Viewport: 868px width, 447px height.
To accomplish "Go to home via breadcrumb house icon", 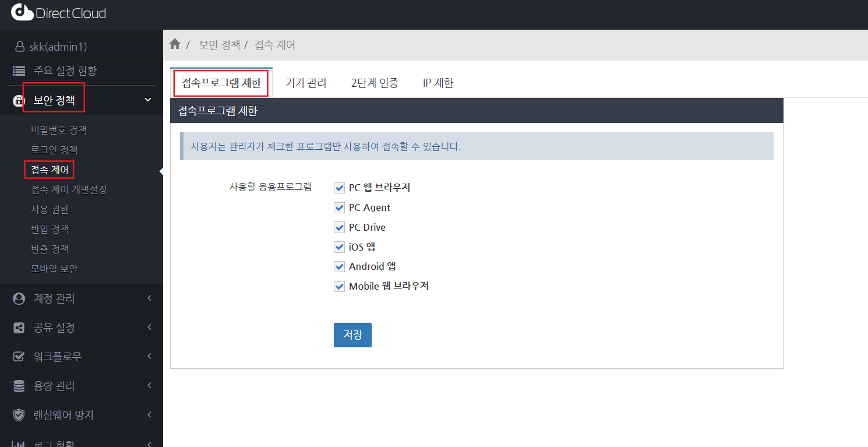I will point(175,44).
